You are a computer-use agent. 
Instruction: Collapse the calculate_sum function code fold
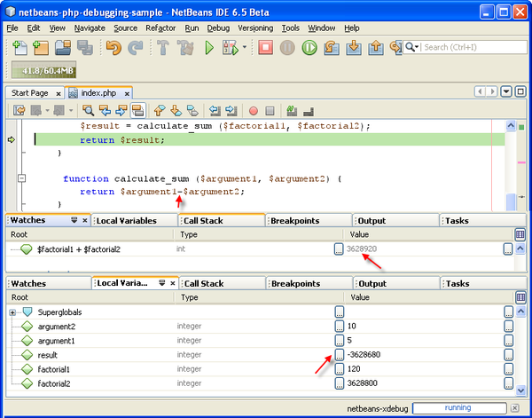[21, 178]
